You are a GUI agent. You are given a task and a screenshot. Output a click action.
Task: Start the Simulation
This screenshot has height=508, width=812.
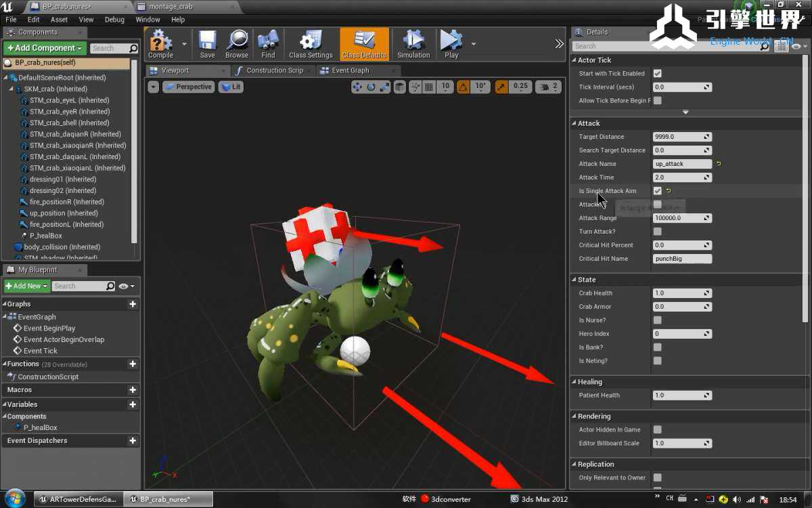click(413, 44)
